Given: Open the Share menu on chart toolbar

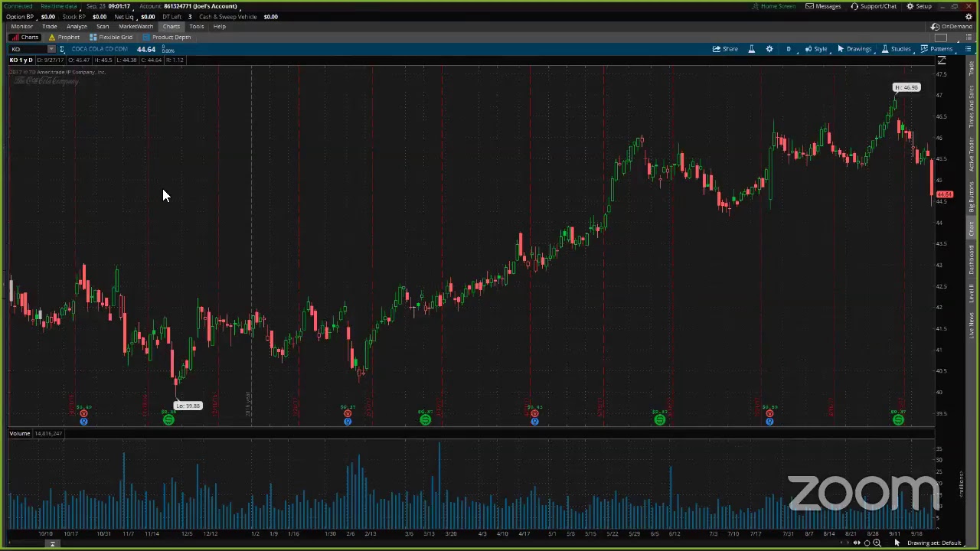Looking at the screenshot, I should point(726,49).
